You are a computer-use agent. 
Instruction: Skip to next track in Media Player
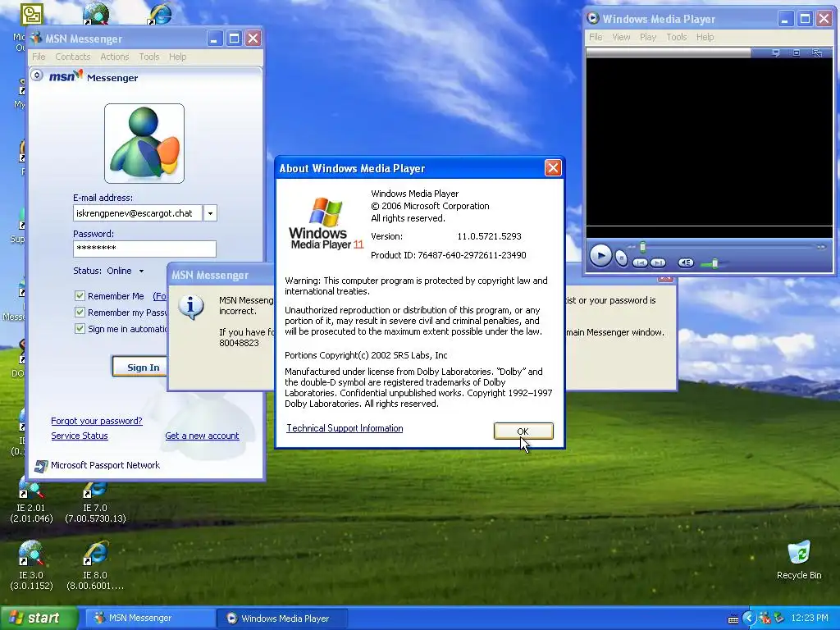pyautogui.click(x=658, y=262)
